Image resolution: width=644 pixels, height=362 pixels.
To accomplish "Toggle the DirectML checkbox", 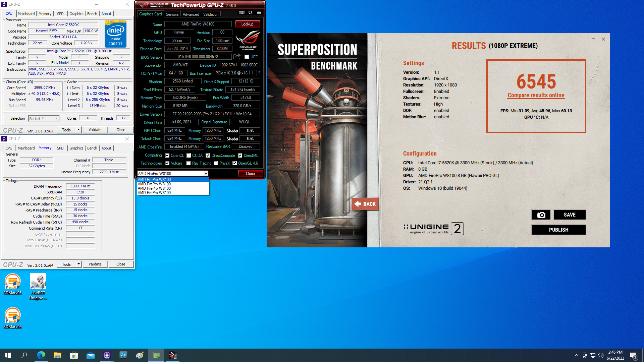I will pyautogui.click(x=240, y=156).
